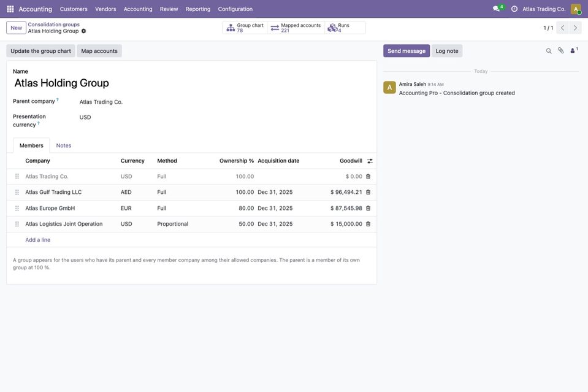
Task: Click drag handle of Atlas Logistics Joint Operation
Action: tap(17, 224)
